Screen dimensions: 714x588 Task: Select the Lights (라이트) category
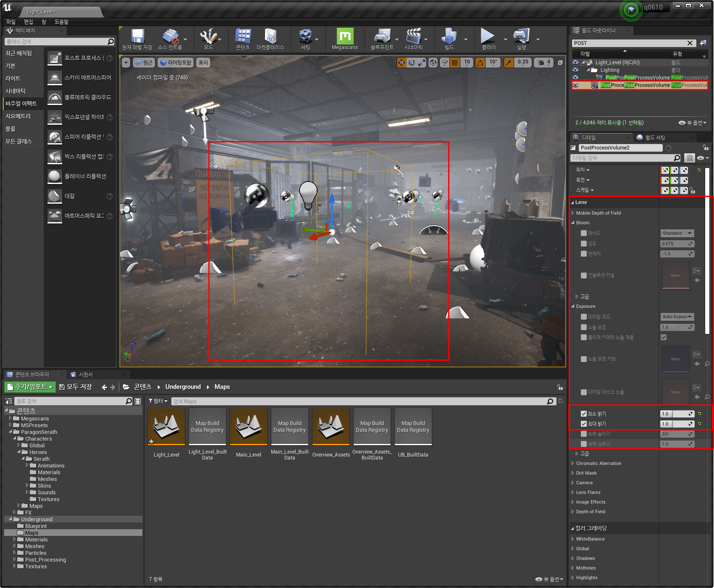click(13, 79)
